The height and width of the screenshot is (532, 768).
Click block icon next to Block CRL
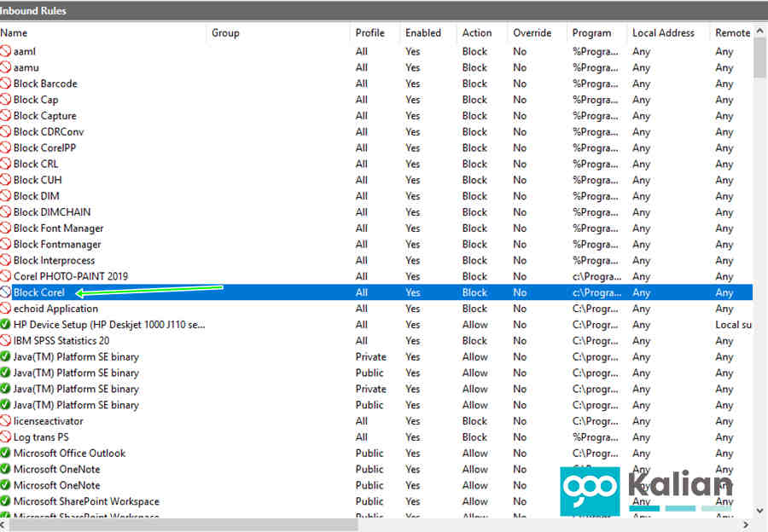[x=5, y=164]
